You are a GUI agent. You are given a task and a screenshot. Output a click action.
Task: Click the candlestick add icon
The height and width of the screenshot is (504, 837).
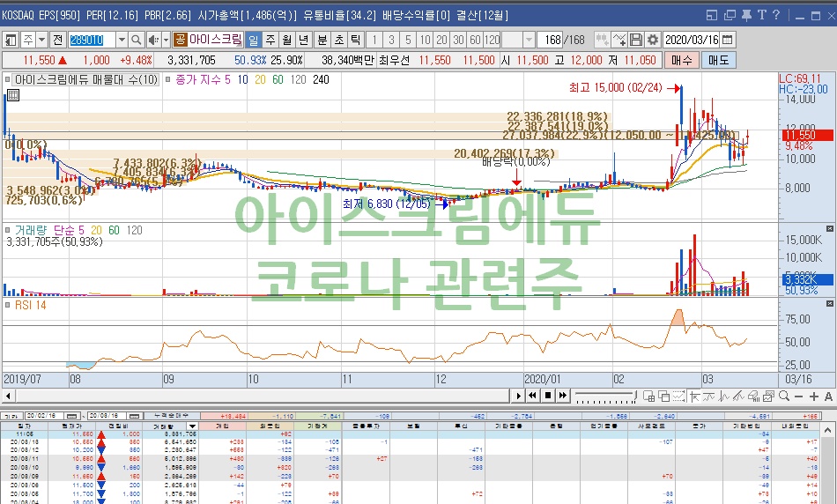tap(602, 40)
